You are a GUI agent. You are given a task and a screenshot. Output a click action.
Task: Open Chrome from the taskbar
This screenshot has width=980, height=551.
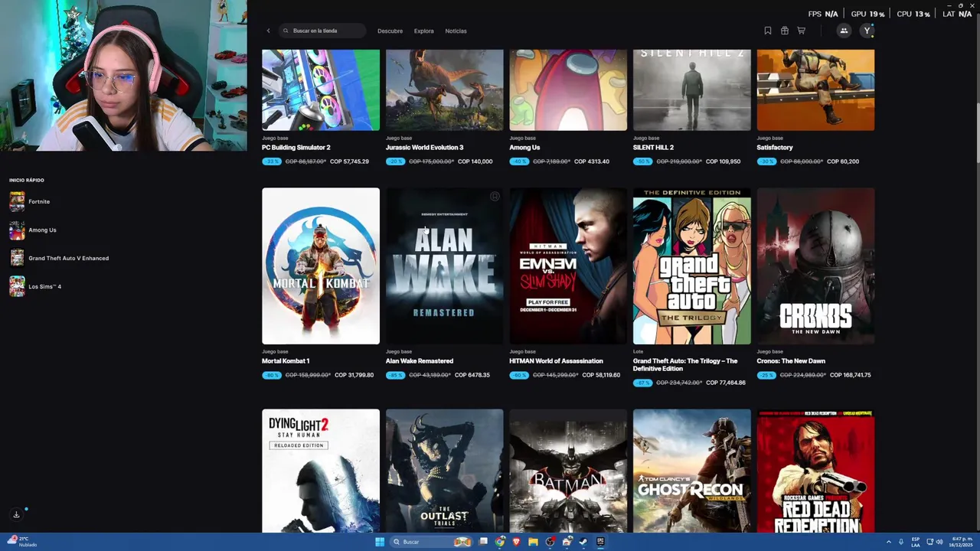[x=500, y=542]
